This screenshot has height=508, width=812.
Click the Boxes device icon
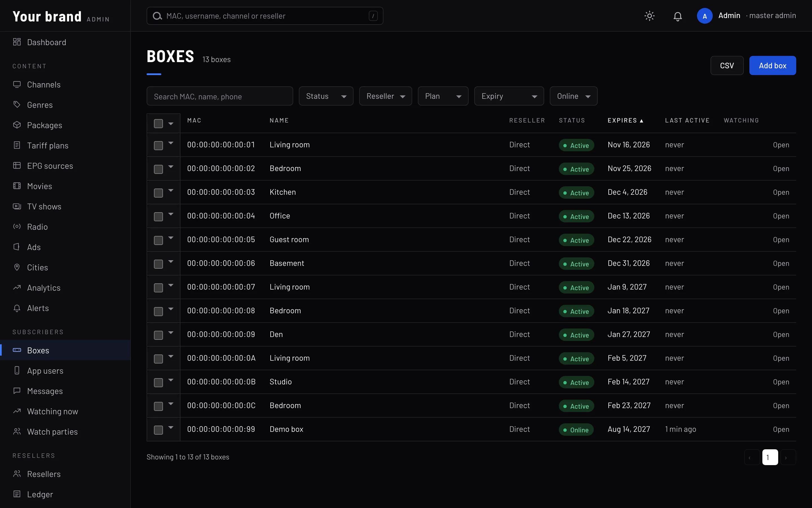pyautogui.click(x=17, y=350)
